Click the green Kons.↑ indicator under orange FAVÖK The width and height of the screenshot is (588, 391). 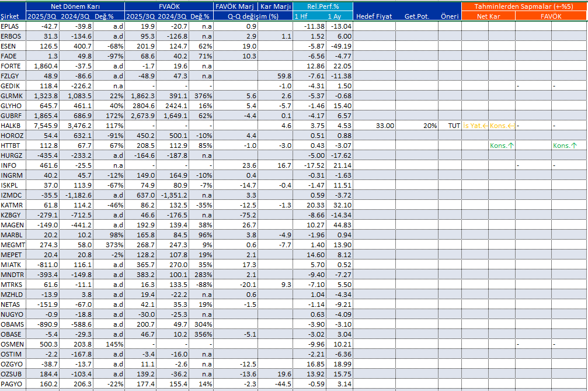(565, 145)
